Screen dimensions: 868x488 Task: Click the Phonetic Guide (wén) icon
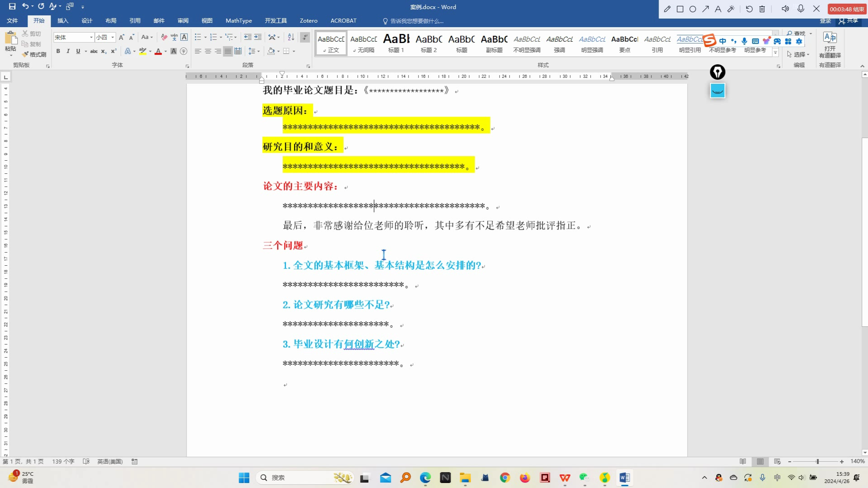tap(174, 37)
